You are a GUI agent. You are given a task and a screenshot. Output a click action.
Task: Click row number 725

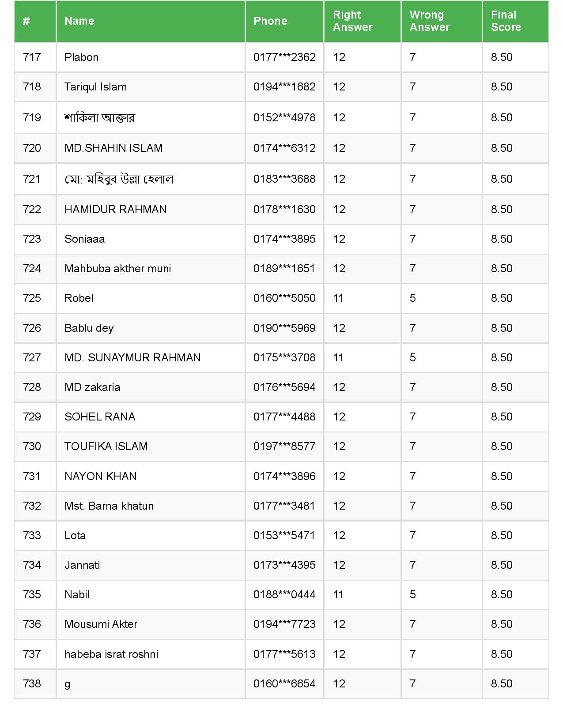coord(32,298)
